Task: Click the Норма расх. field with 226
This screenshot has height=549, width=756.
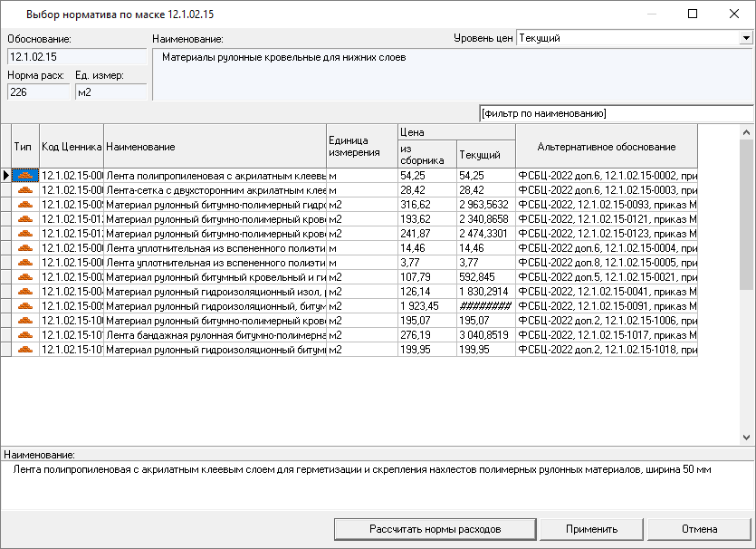Action: coord(38,91)
